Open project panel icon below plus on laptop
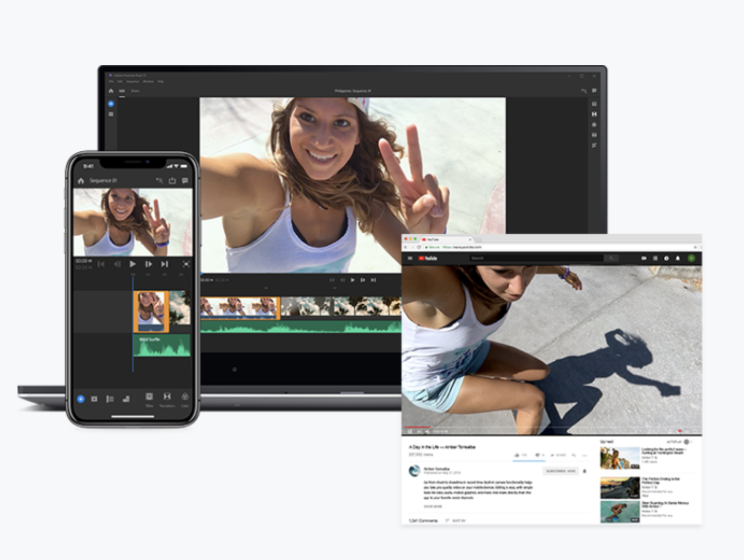Screen dimensions: 744x560 point(111,114)
